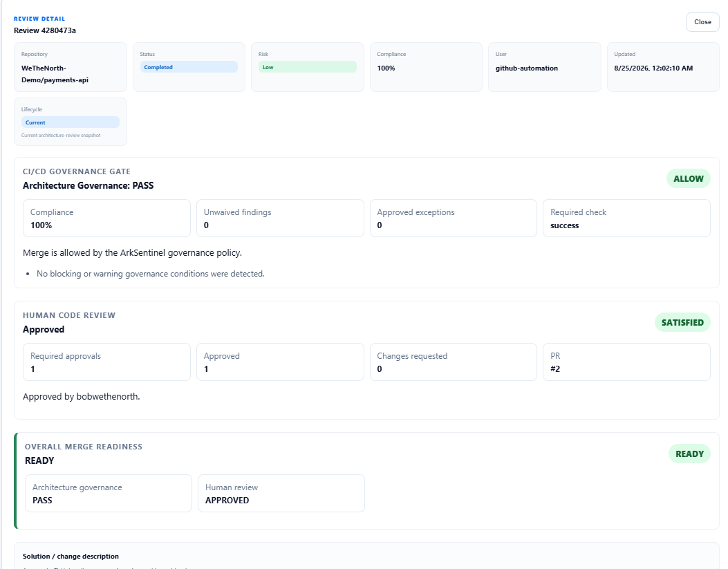The image size is (728, 569).
Task: Select "Architecture Governance: PASS" heading
Action: coord(88,186)
